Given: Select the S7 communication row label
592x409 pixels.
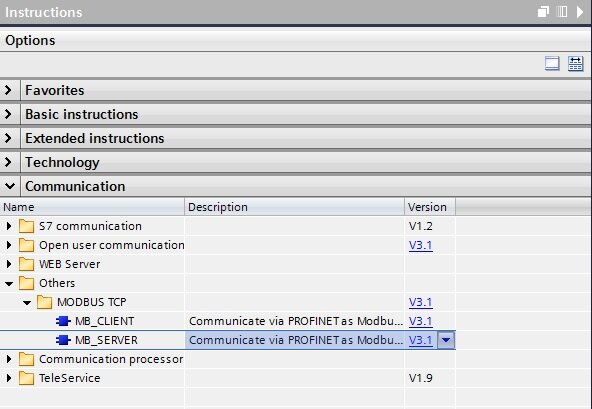Looking at the screenshot, I should tap(90, 226).
